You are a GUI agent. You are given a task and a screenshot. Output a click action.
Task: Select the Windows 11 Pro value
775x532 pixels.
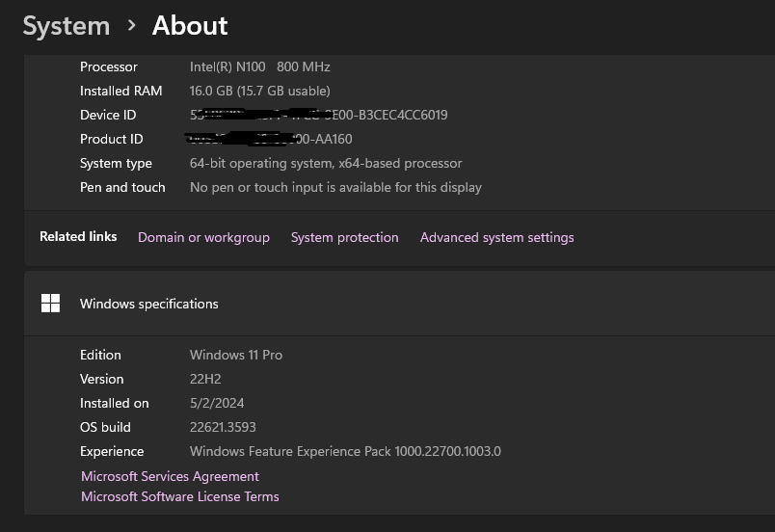(236, 356)
